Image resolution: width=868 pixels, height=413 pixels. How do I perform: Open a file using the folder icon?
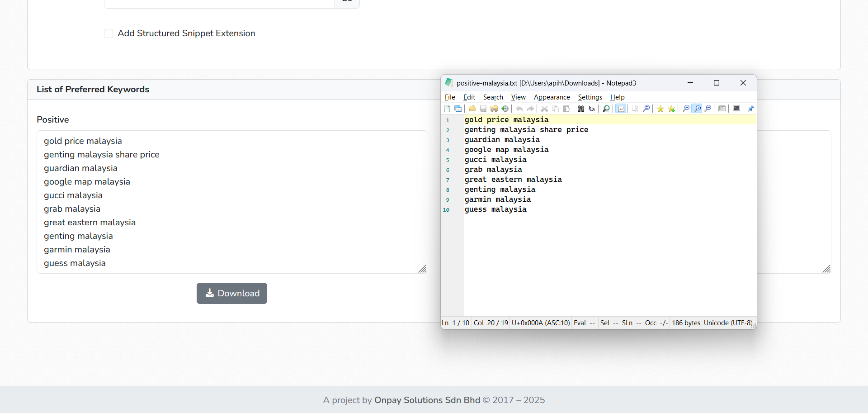tap(472, 109)
